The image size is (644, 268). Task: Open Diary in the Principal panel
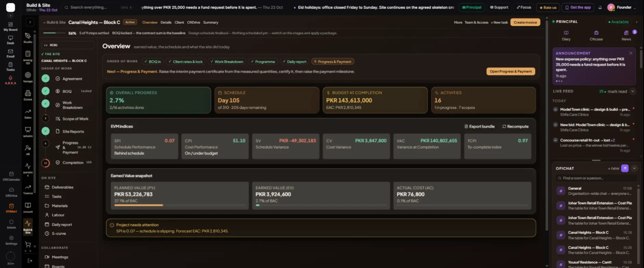(x=566, y=35)
